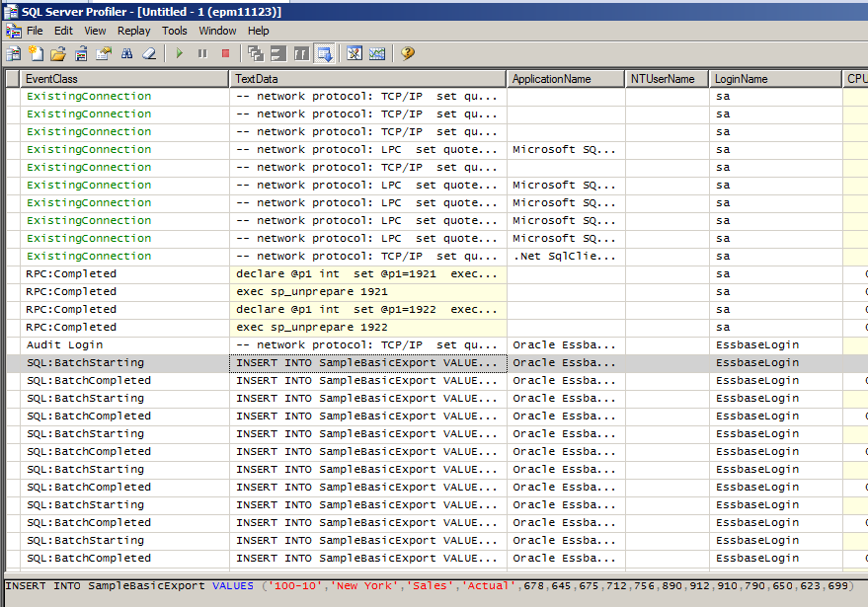The height and width of the screenshot is (607, 868).
Task: Open a trace file via folder icon
Action: tap(58, 53)
